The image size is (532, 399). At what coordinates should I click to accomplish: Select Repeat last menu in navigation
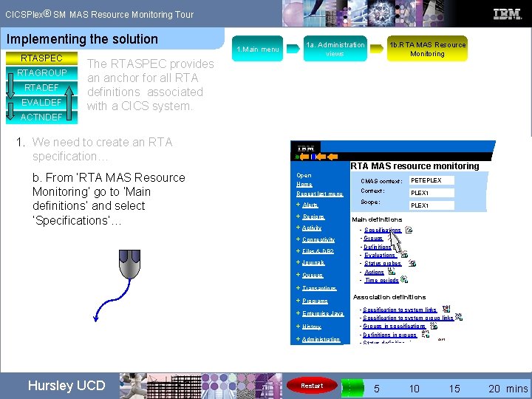[320, 194]
